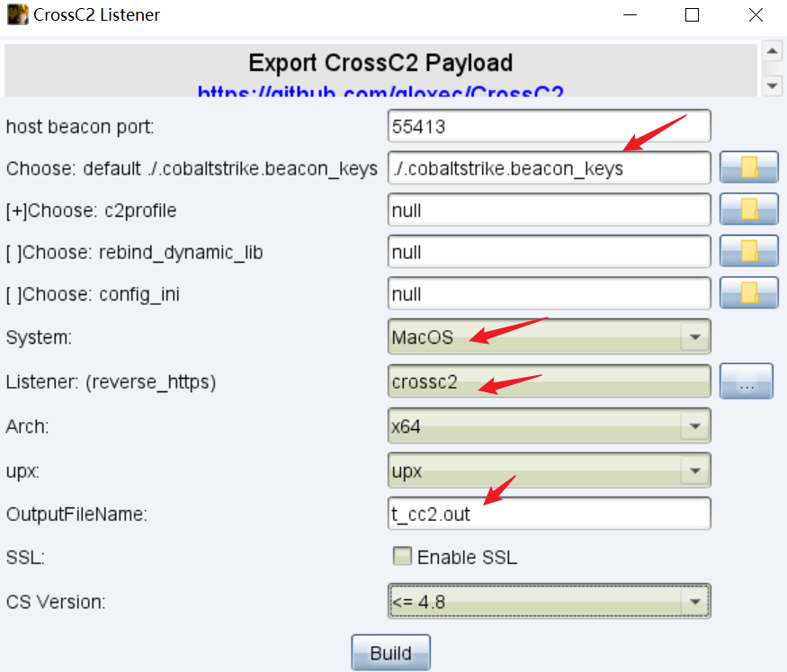Open file chooser for the c2profile
The image size is (787, 672).
coord(749,210)
